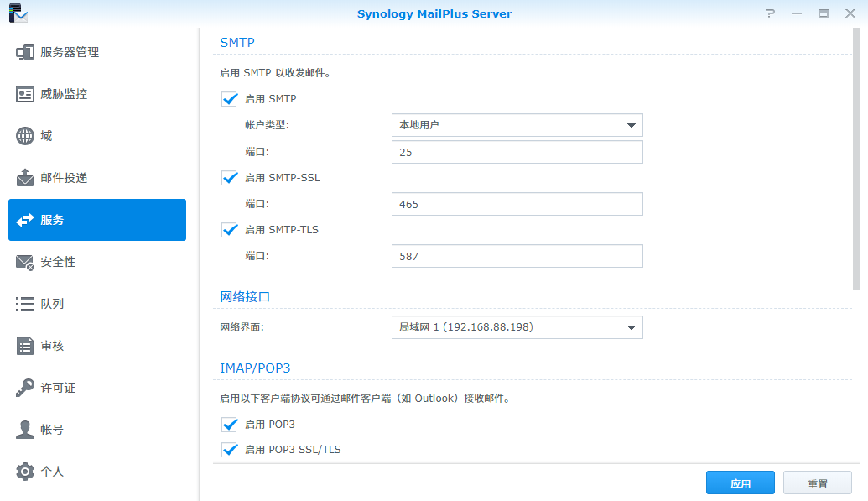Image resolution: width=868 pixels, height=501 pixels.
Task: Click the Server Management (服务器管理) sidebar icon
Action: 25,52
